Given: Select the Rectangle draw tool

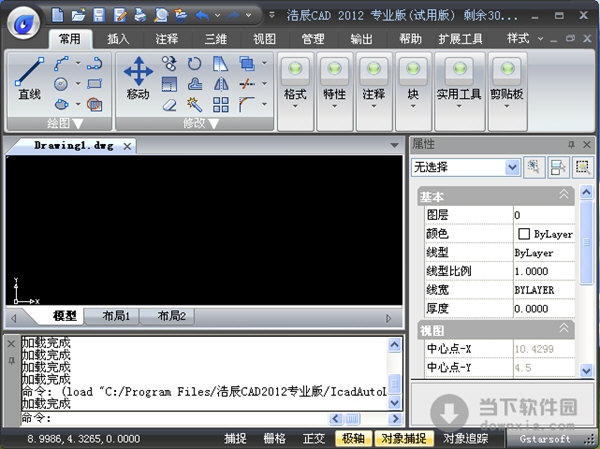Looking at the screenshot, I should coord(94,83).
